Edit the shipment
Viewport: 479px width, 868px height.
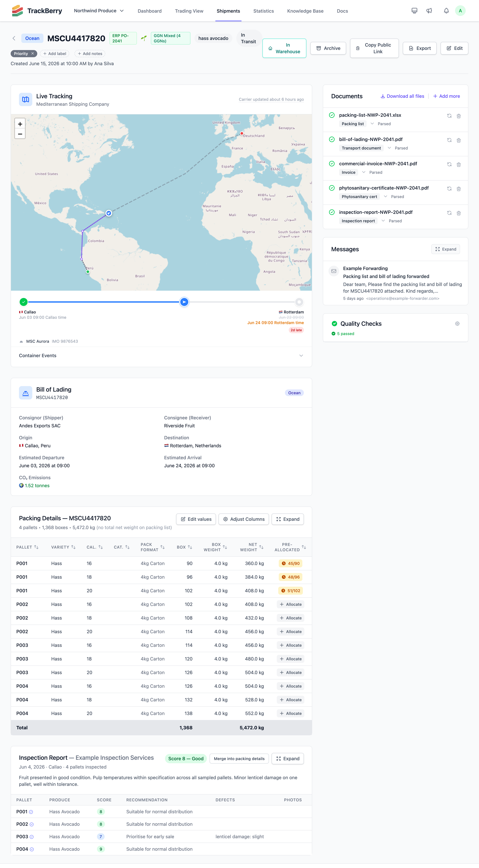(454, 48)
